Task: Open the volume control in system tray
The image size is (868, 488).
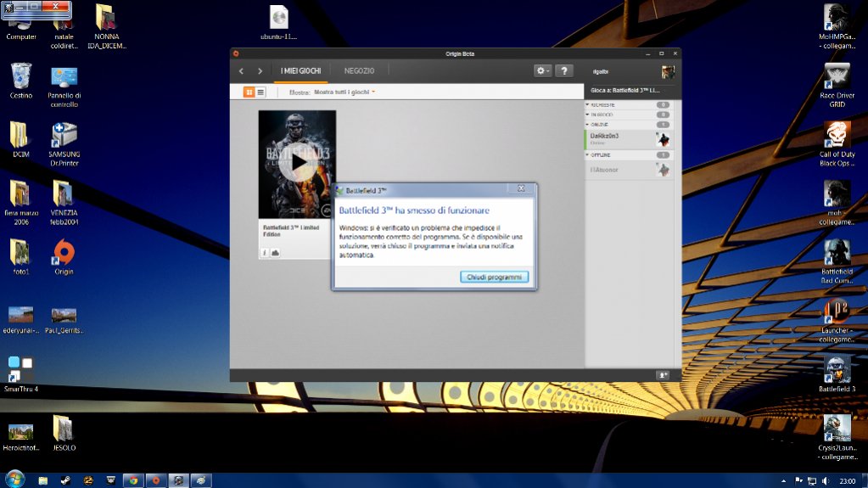Action: [826, 481]
